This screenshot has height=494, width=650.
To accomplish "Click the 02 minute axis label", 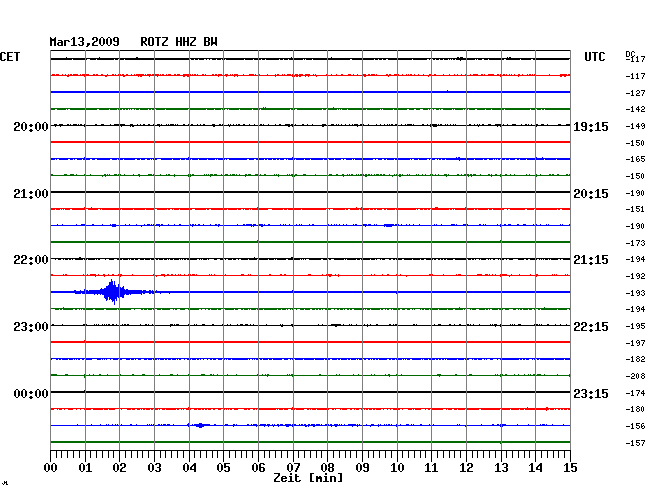I will [119, 467].
